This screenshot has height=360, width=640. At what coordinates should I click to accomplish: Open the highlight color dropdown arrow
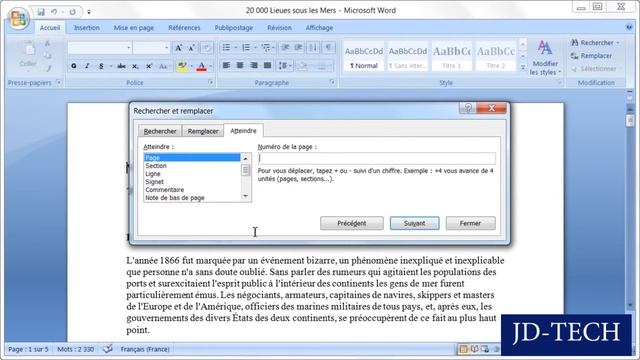coord(192,66)
